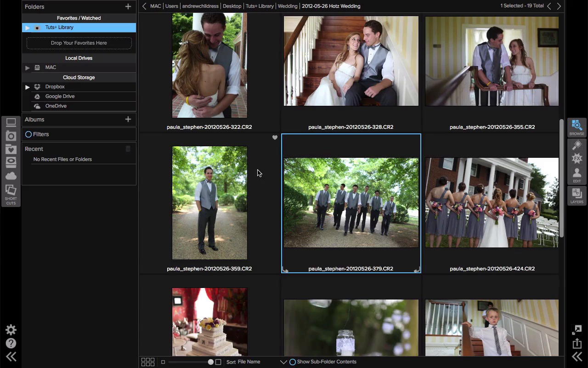Clear recent list with trash icon
The width and height of the screenshot is (588, 368).
coord(128,149)
